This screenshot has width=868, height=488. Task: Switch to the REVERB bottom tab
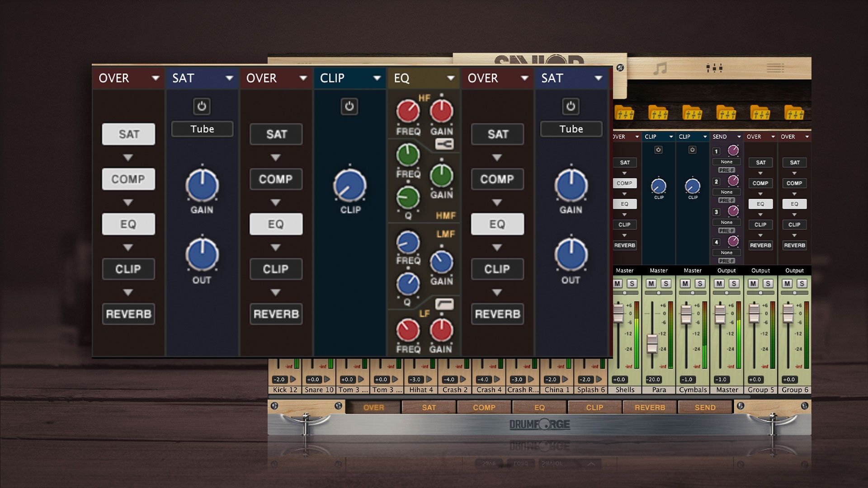650,408
